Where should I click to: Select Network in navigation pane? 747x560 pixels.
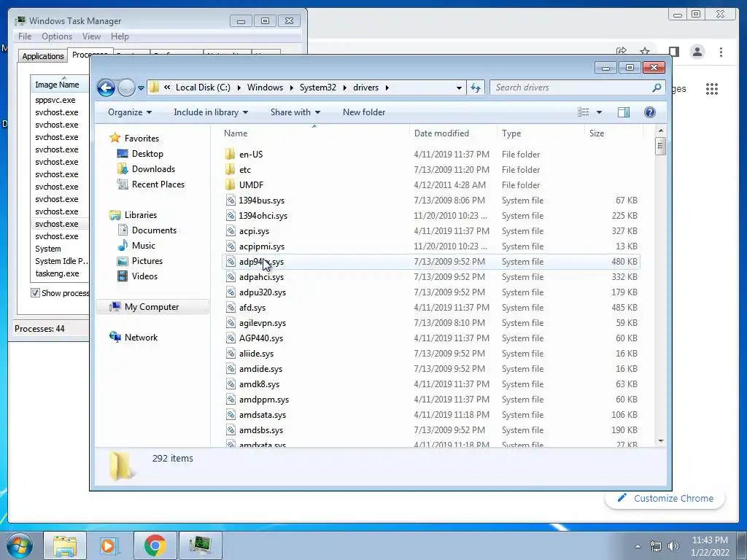click(141, 338)
